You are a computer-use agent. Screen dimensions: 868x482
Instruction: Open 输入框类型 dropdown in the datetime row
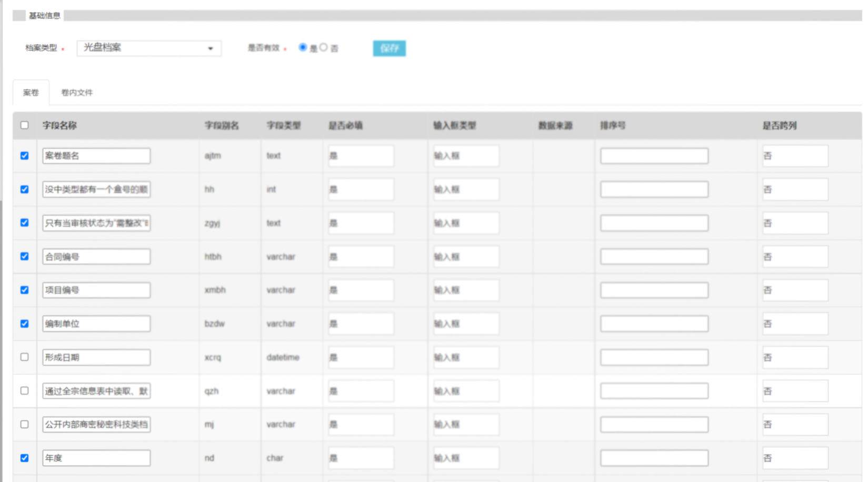tap(465, 358)
